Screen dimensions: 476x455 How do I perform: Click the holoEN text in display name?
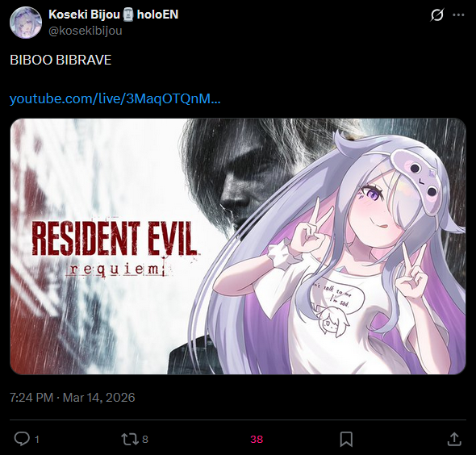point(157,15)
